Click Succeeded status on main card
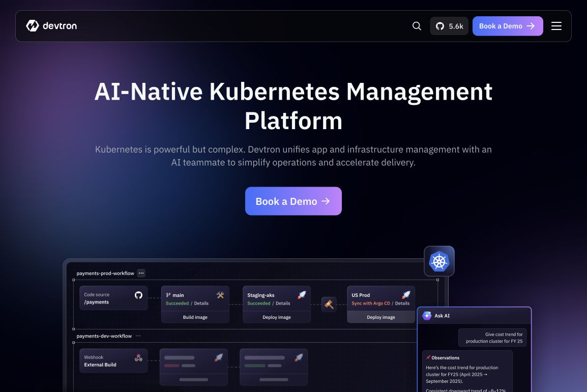Screen dimensions: 587x392 (177, 304)
